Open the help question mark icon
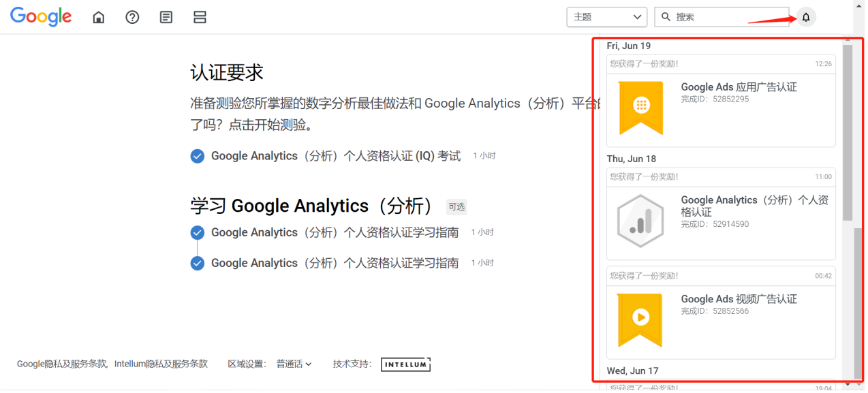 [x=132, y=17]
